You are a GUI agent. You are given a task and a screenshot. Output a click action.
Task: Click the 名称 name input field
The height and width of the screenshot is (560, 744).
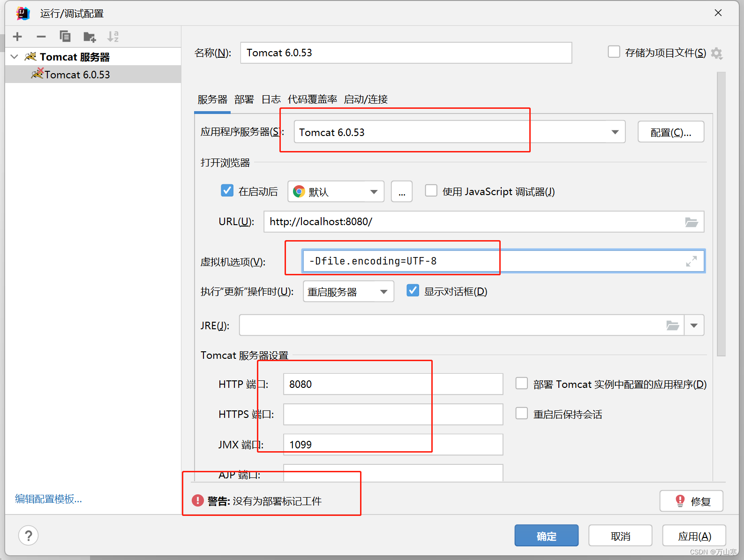click(x=406, y=53)
